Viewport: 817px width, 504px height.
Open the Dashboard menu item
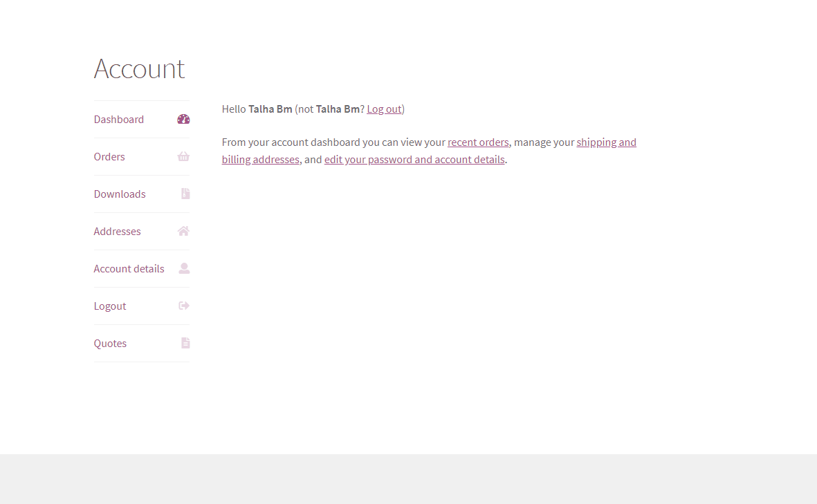119,119
